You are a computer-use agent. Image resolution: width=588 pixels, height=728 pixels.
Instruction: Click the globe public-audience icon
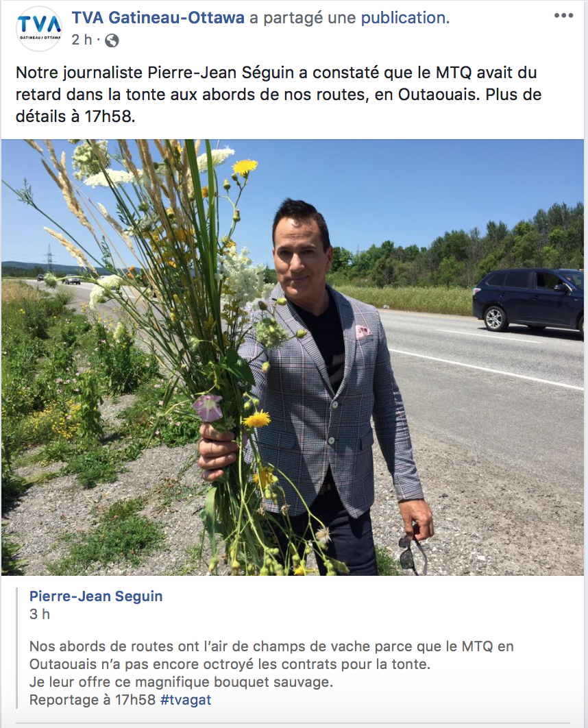tap(112, 41)
